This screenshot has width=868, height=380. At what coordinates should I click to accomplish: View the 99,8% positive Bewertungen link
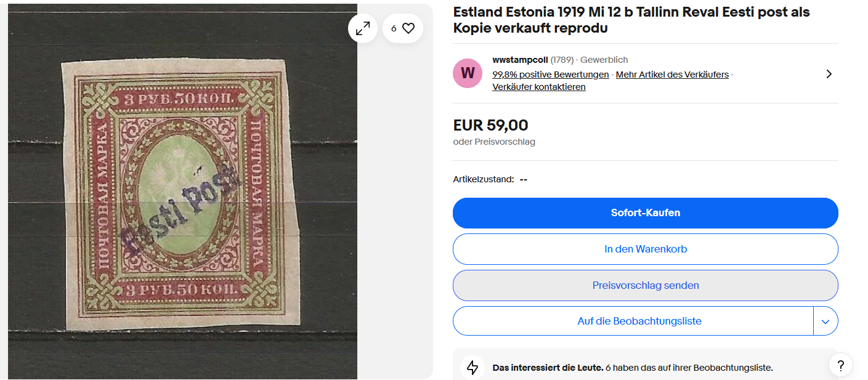[550, 75]
